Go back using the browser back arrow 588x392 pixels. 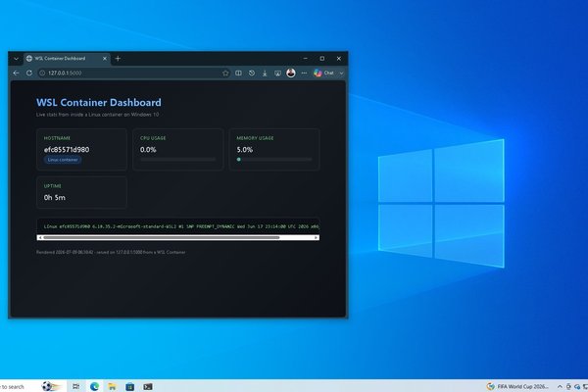[16, 73]
